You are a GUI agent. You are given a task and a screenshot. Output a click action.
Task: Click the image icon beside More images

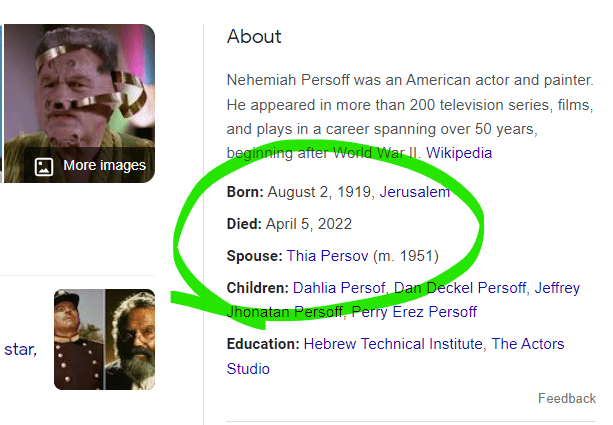43,166
